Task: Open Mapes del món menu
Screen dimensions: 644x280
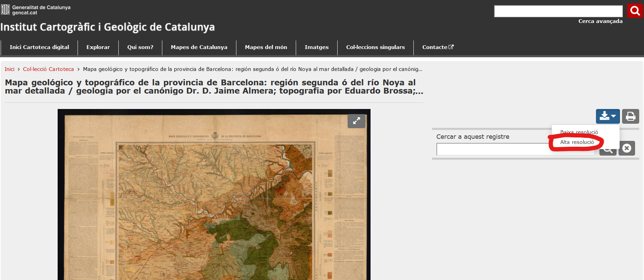Action: (x=266, y=47)
